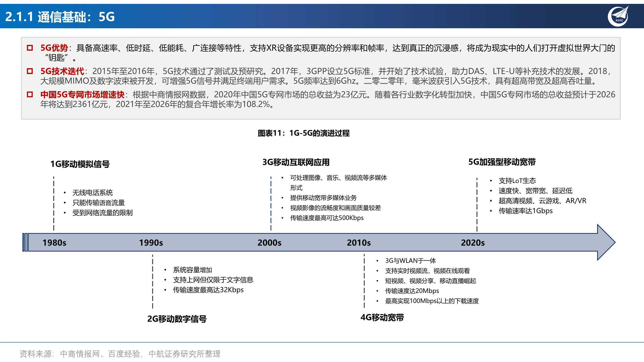Image resolution: width=644 pixels, height=362 pixels.
Task: Select the red heading '5G技术迭代'
Action: (62, 71)
